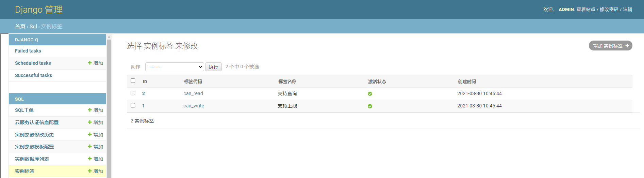Check the box for the can_read row

(133, 93)
